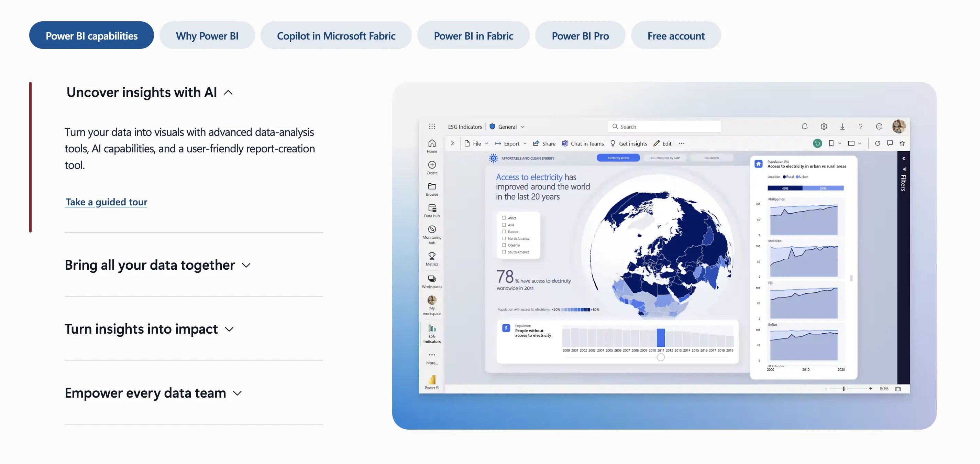
Task: Check the South America checkbox
Action: click(504, 252)
